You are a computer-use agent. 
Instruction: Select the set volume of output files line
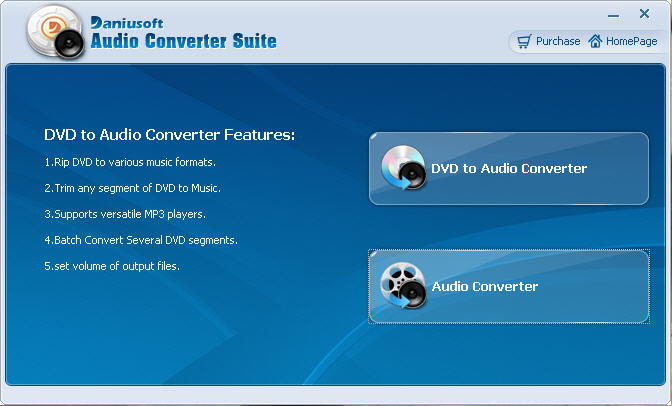112,266
